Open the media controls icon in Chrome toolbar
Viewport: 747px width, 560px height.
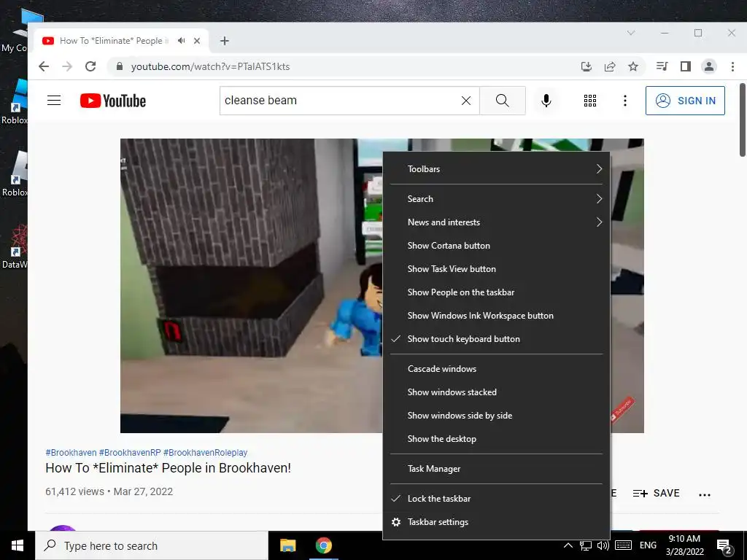point(662,66)
